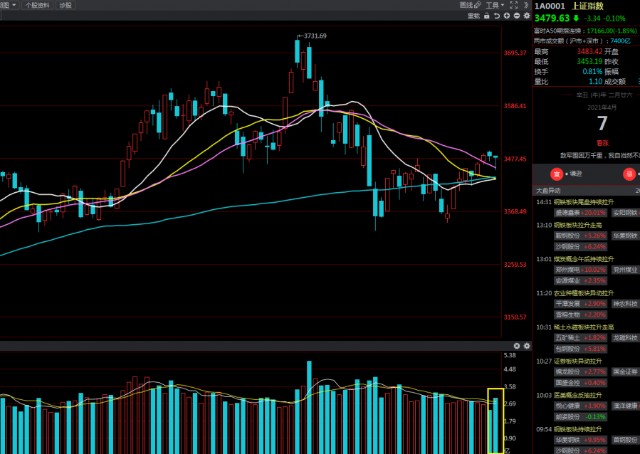The height and width of the screenshot is (454, 640).
Task: Zoom out chart with minus icon
Action: [516, 16]
